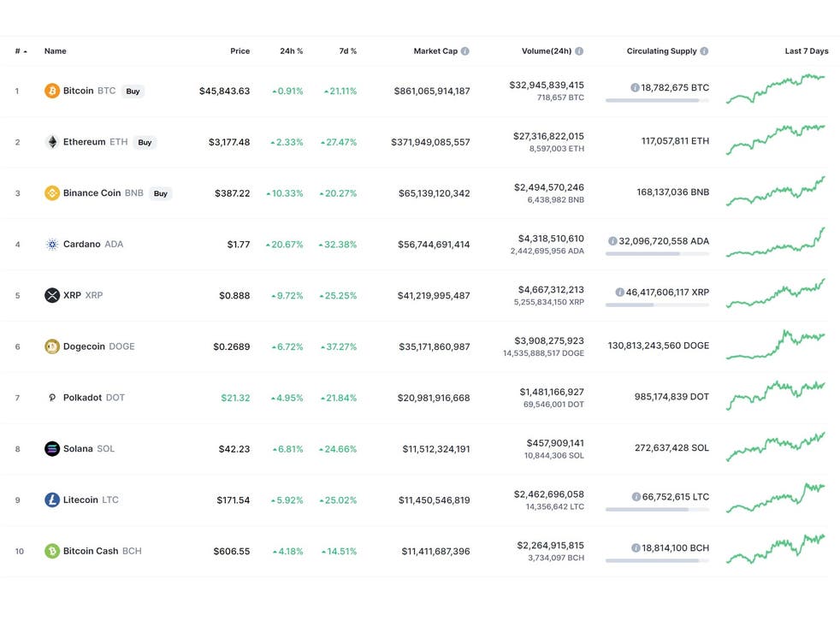Click the Bitcoin circulating supply progress bar

point(657,100)
